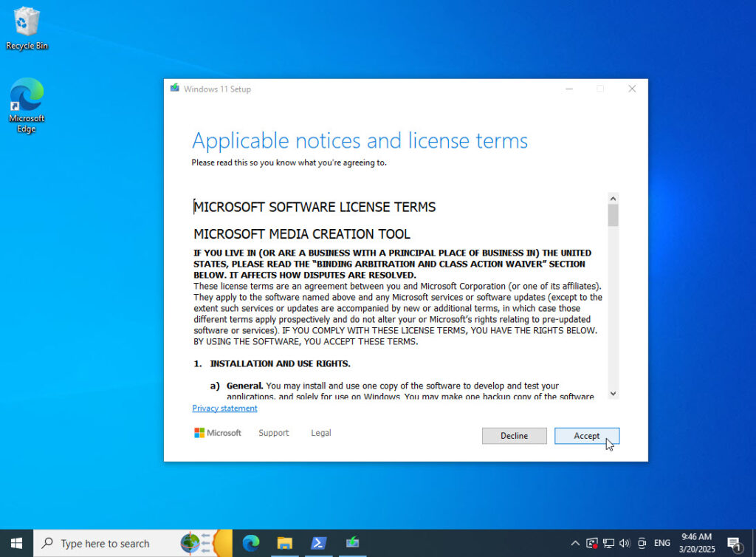Click the Windows Setup taskbar icon
The width and height of the screenshot is (756, 557).
point(352,543)
